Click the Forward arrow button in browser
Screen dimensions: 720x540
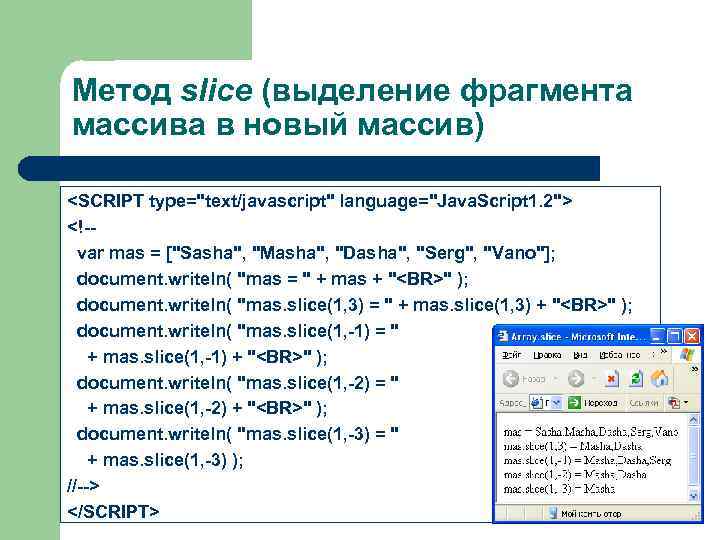point(576,379)
